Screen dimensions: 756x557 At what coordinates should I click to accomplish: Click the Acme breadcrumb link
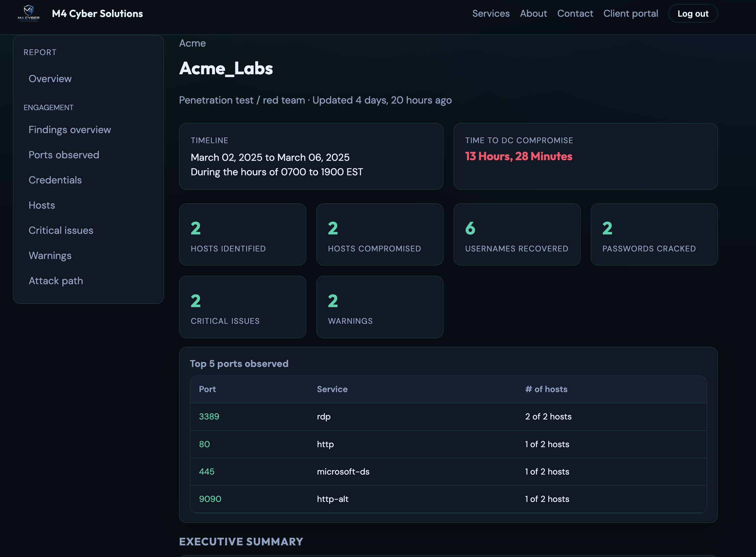click(192, 43)
